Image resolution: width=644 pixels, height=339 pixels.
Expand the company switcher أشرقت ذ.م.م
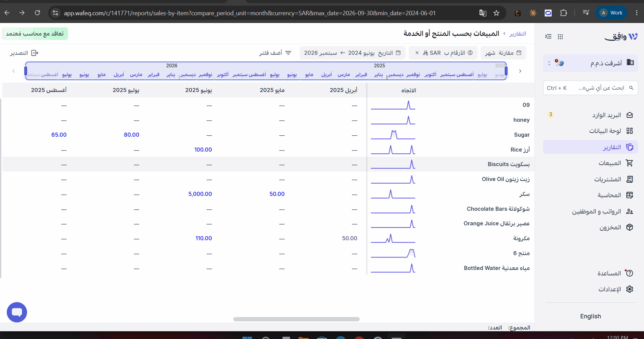point(591,63)
